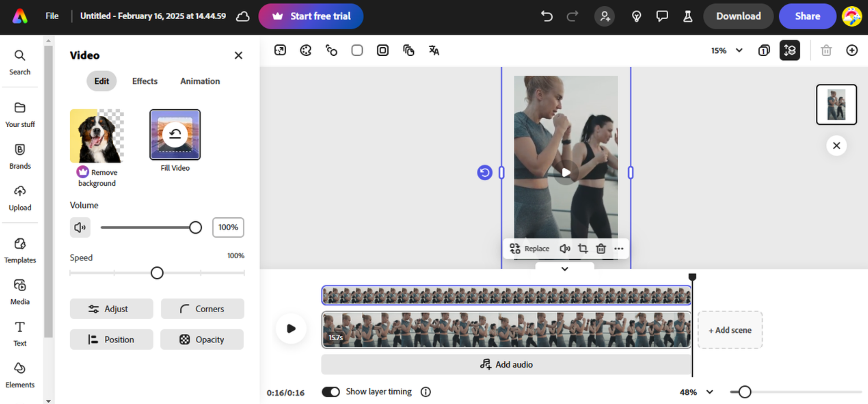The width and height of the screenshot is (868, 404).
Task: Mute volume with the speaker icon
Action: point(80,227)
